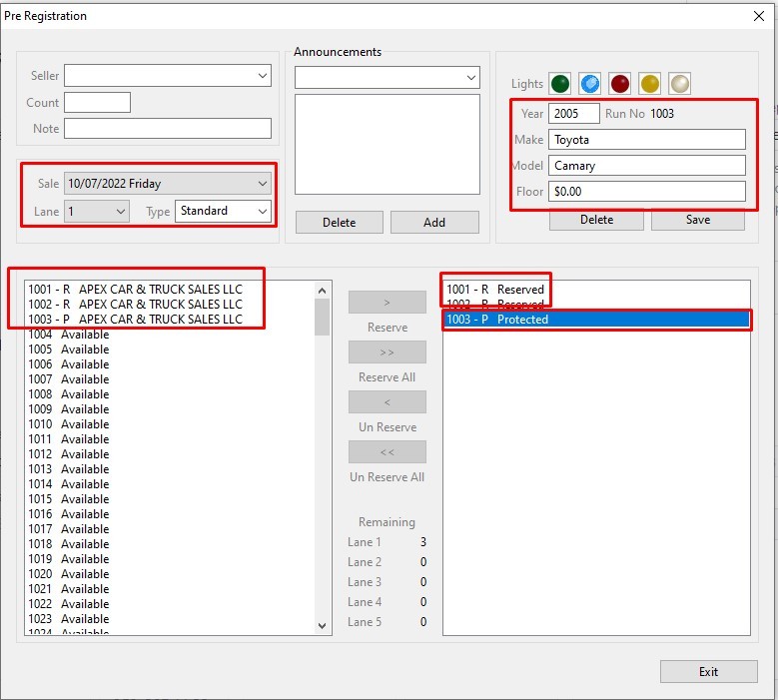Image resolution: width=778 pixels, height=700 pixels.
Task: Click into the Make field
Action: (646, 140)
